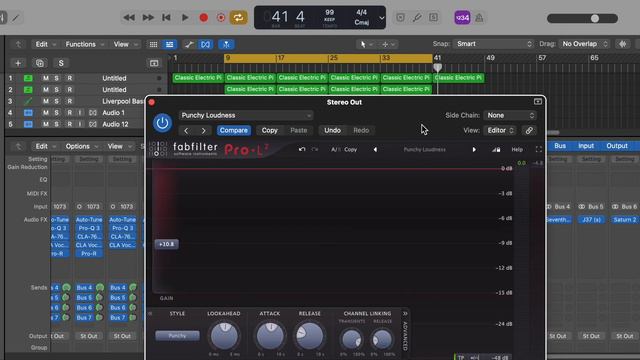Click the tuner icon in control bar

click(417, 18)
